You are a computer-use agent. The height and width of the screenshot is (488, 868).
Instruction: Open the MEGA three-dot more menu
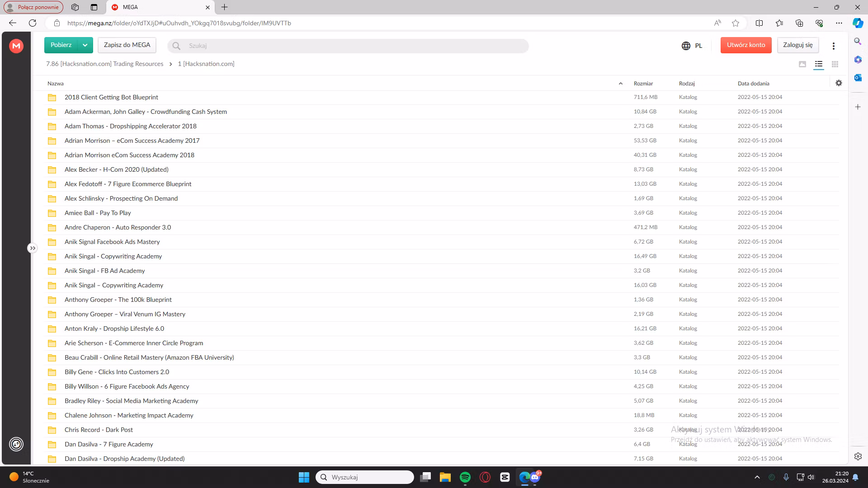click(834, 46)
